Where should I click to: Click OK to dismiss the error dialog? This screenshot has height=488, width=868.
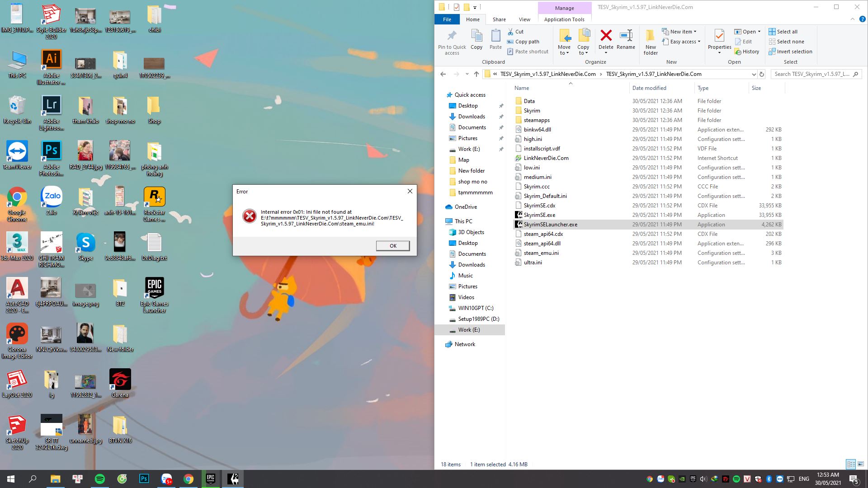[392, 245]
